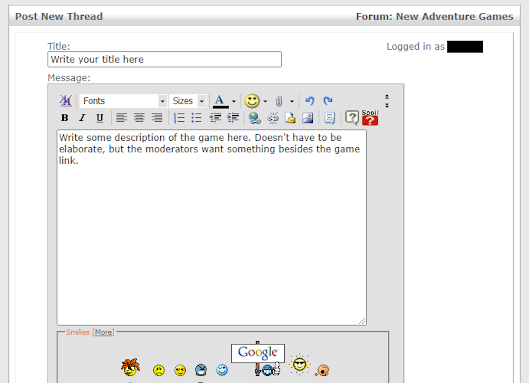Open the smiley face picker button

pyautogui.click(x=252, y=101)
